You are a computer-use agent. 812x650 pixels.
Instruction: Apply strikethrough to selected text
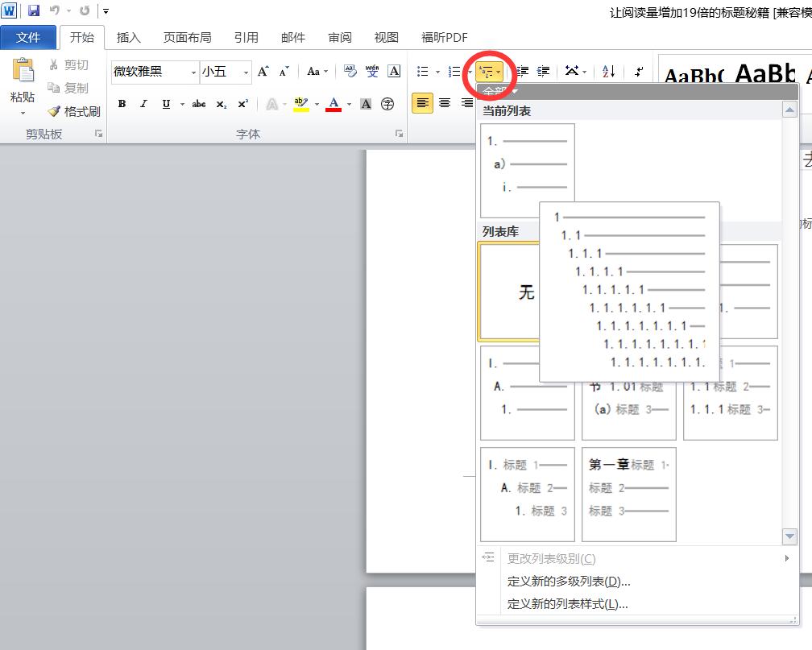coord(199,104)
